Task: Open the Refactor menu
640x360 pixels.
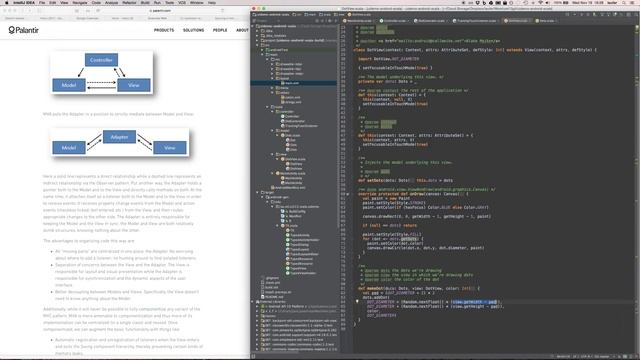Action: tap(129, 2)
